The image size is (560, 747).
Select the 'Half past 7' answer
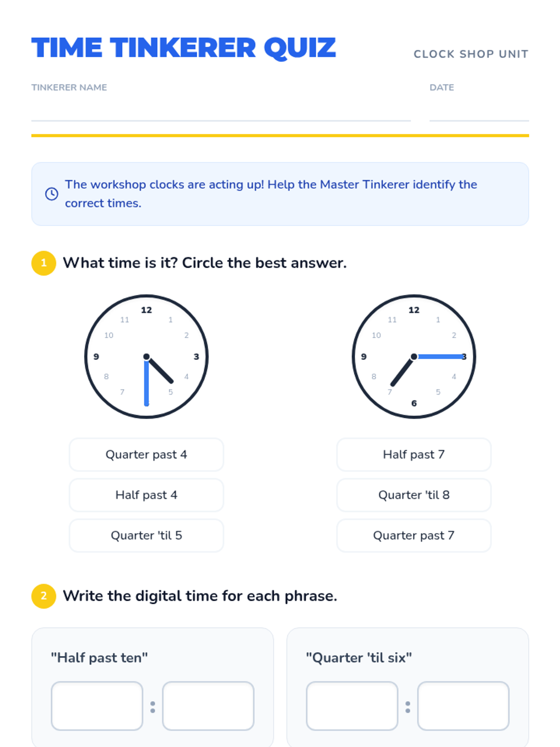[x=414, y=454]
